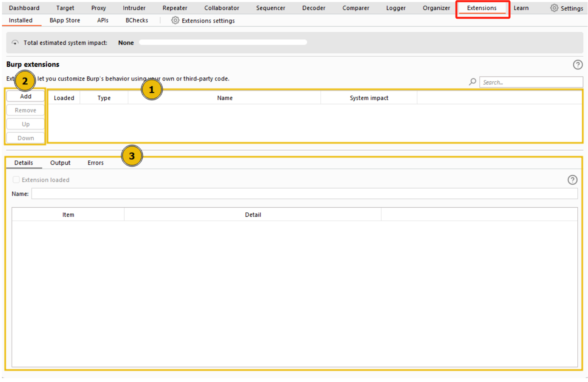This screenshot has width=588, height=382.
Task: Click the search magnifier icon
Action: 473,82
